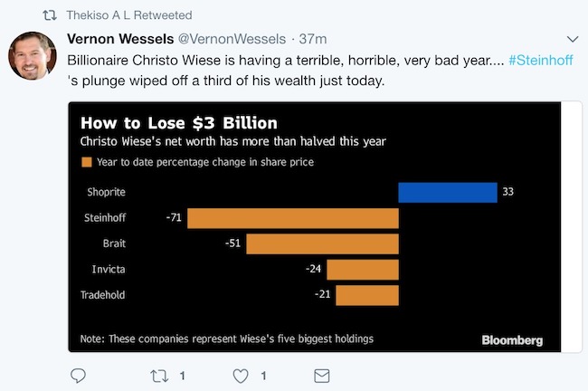Image resolution: width=588 pixels, height=391 pixels.
Task: Retweet this tweet via retweet icon
Action: pyautogui.click(x=159, y=376)
